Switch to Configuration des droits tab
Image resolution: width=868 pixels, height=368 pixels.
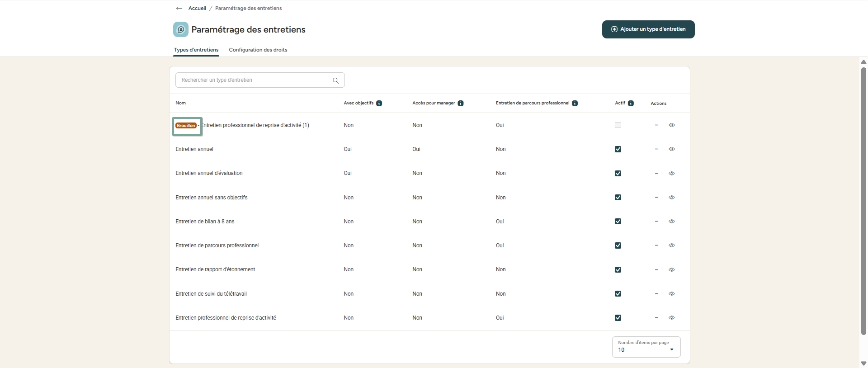point(258,50)
